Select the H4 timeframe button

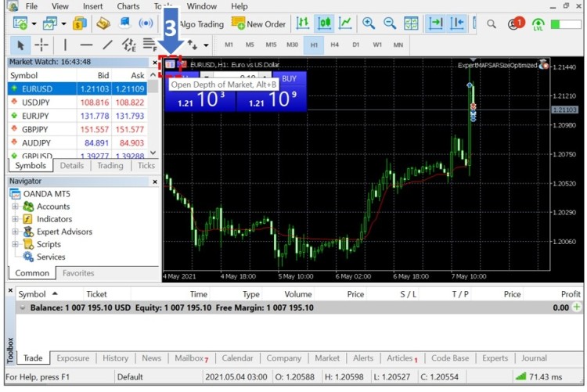pyautogui.click(x=334, y=45)
